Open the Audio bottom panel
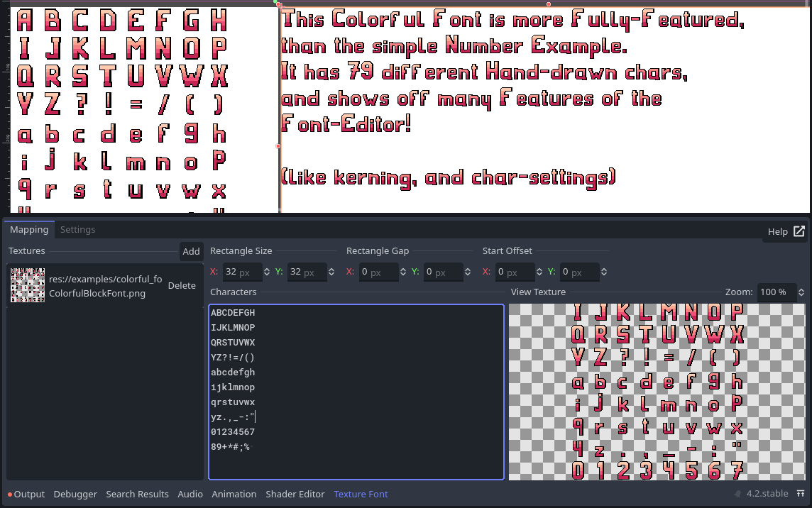The image size is (812, 508). 190,494
